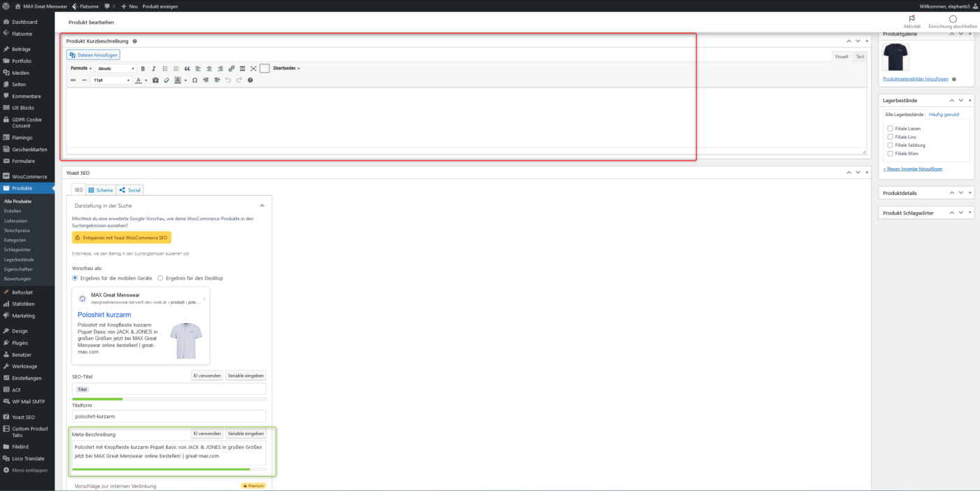Check the Filiale Salzburg checkbox
Image resolution: width=980 pixels, height=491 pixels.
tap(890, 145)
